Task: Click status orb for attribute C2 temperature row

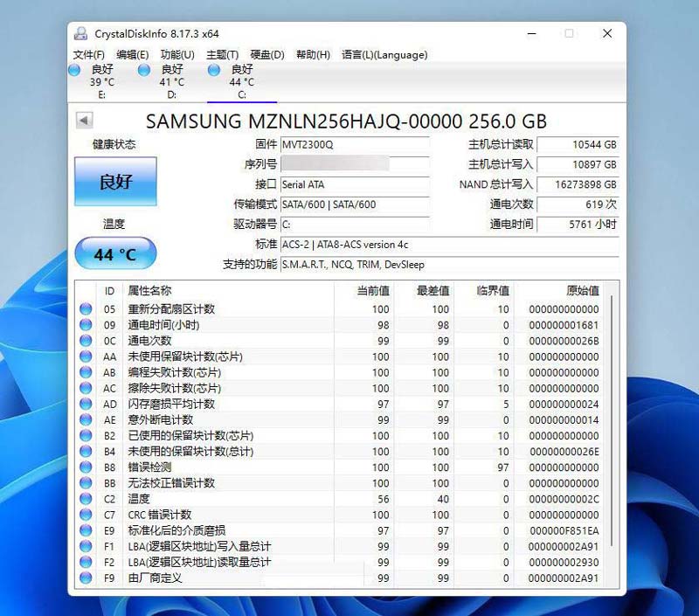Action: (86, 499)
